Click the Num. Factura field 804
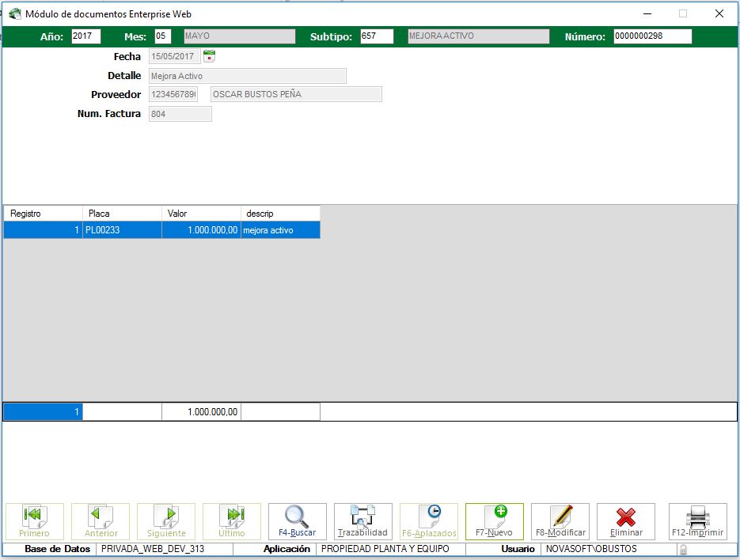The height and width of the screenshot is (560, 740). (x=180, y=114)
